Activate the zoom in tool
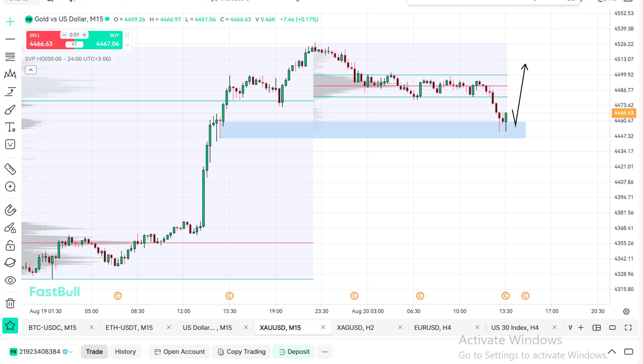Image resolution: width=643 pixels, height=364 pixels. click(10, 187)
